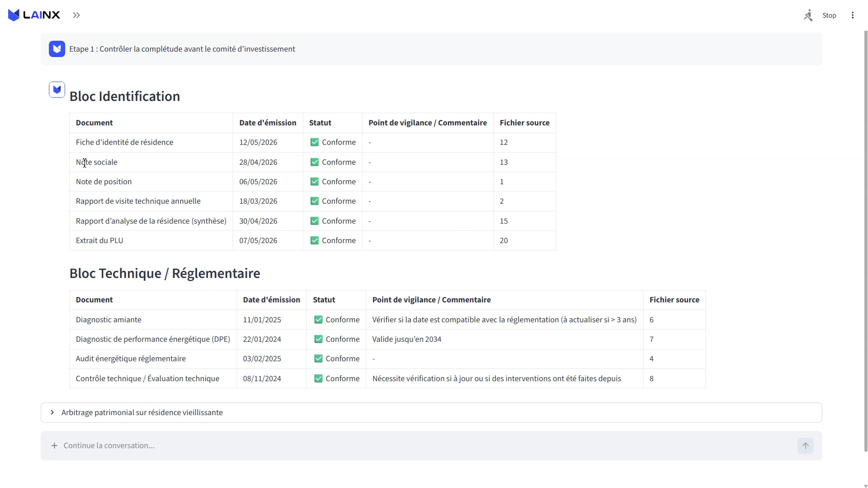Click the LAINX logo
868x488 pixels.
click(34, 15)
